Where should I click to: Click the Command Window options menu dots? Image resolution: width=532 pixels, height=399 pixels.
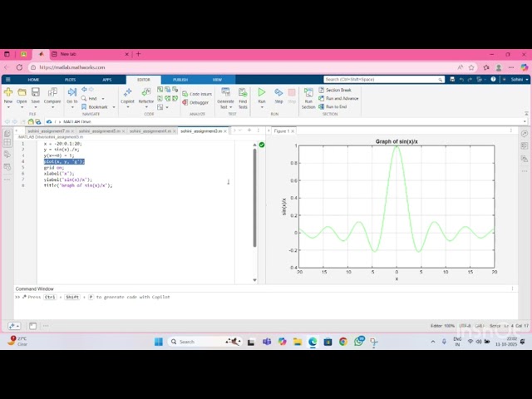[x=512, y=288]
